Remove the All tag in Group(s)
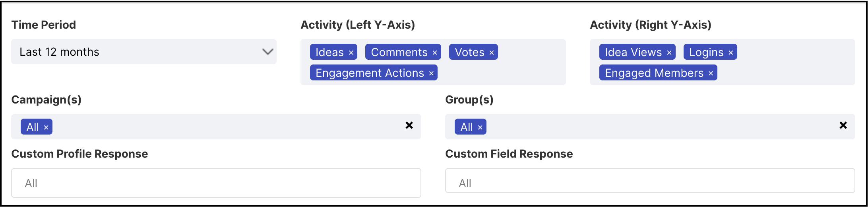Viewport: 868px width, 207px height. click(480, 127)
